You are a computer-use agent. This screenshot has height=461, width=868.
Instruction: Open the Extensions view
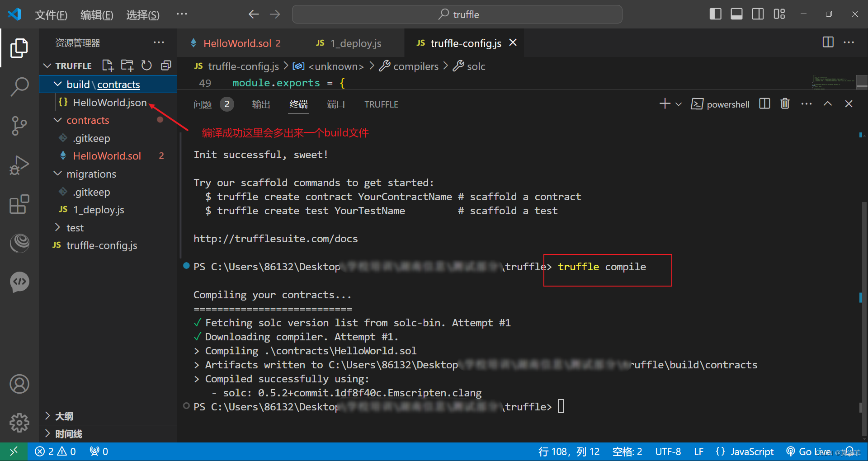[19, 204]
